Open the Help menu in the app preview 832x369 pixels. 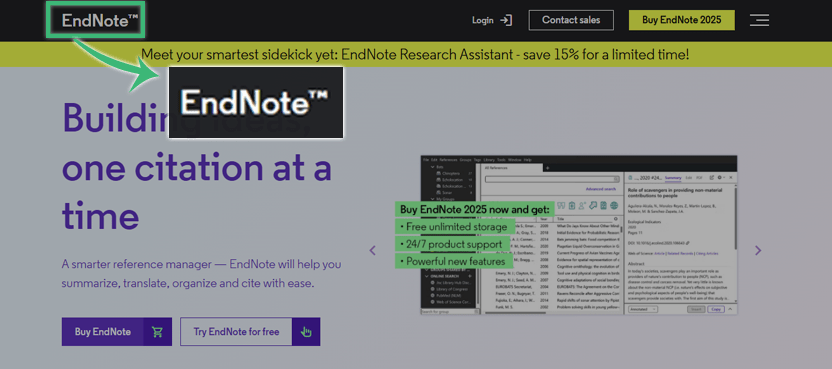(527, 160)
